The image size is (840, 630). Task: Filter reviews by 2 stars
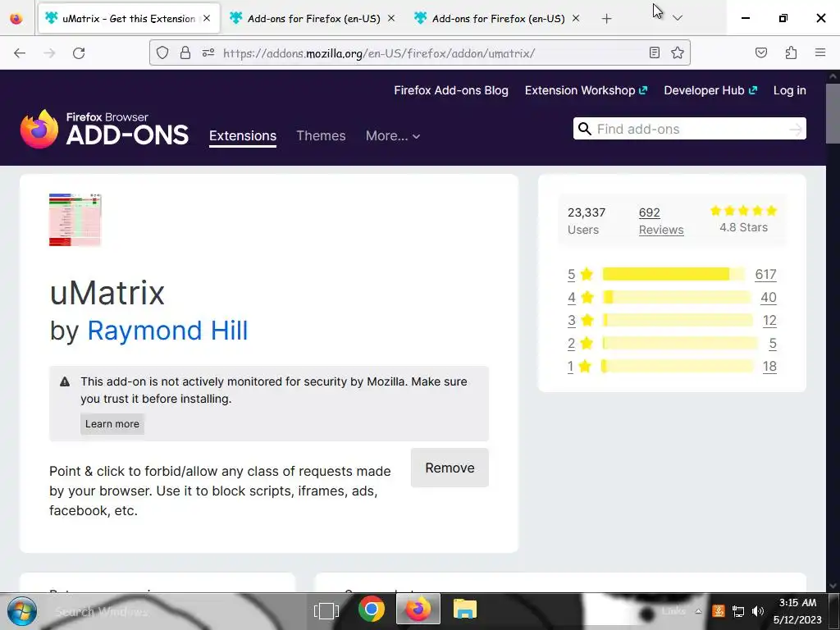580,344
